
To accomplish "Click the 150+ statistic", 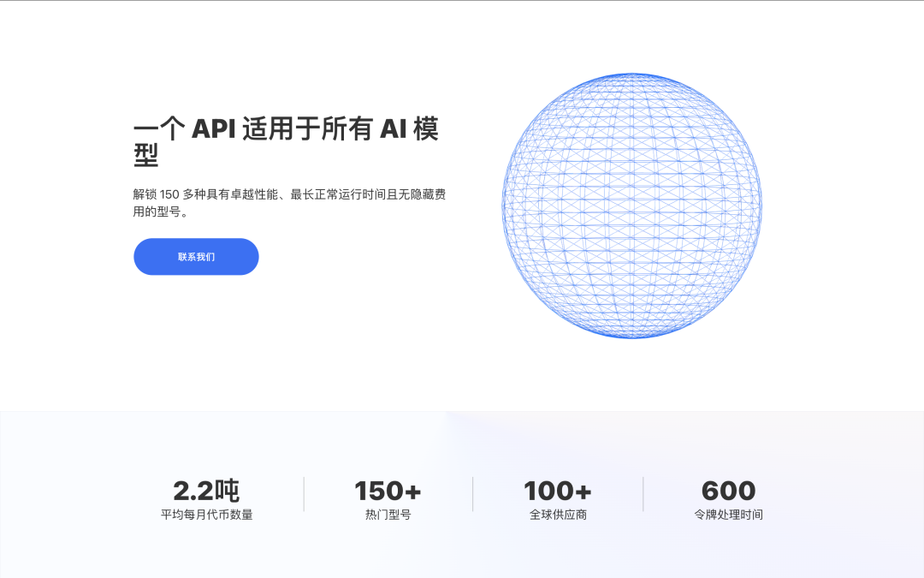I will pos(388,491).
